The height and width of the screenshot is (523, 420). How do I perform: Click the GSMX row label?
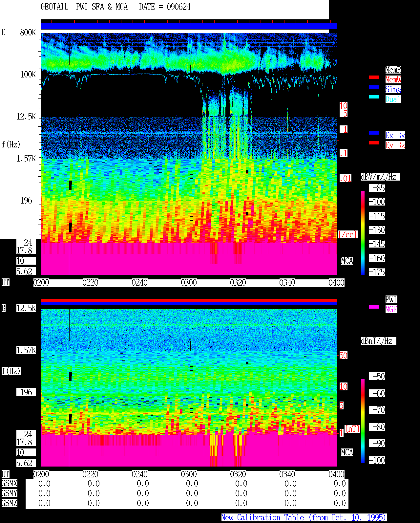[x=9, y=484]
